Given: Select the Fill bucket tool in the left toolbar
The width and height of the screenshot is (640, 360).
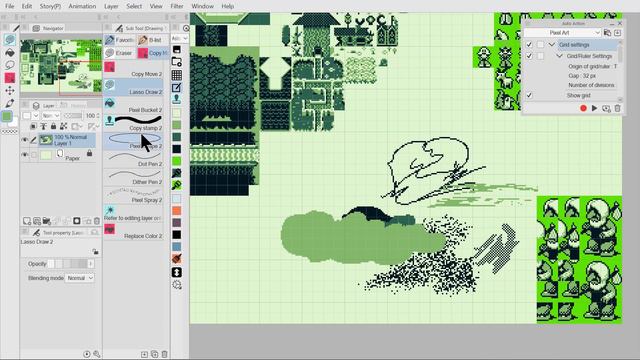Looking at the screenshot, I should 9,53.
